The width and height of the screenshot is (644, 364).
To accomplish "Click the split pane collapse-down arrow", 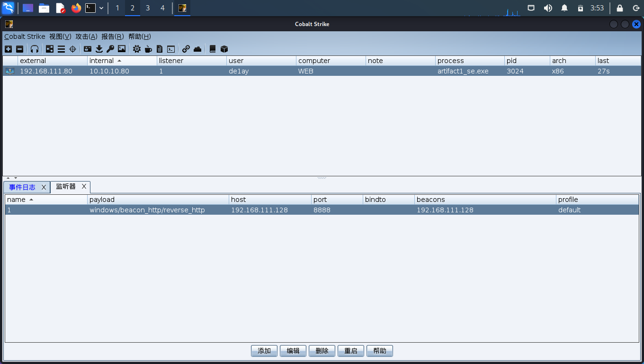I will 16,178.
